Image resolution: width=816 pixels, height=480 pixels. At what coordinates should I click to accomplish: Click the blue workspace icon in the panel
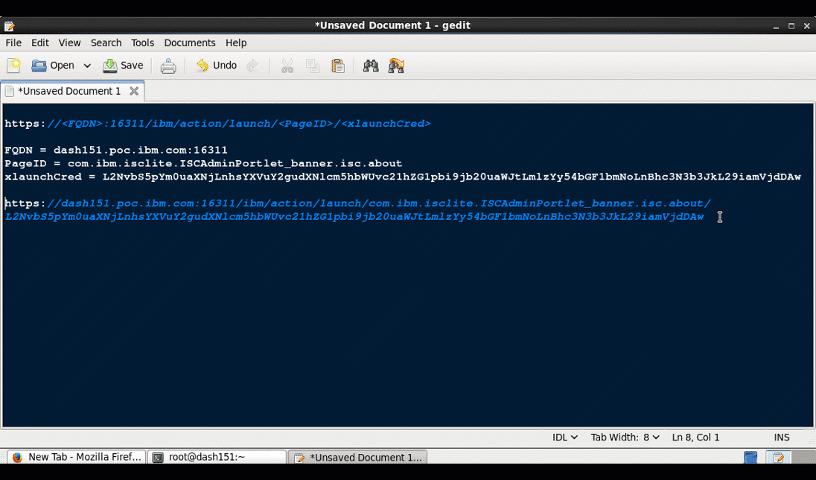[750, 457]
